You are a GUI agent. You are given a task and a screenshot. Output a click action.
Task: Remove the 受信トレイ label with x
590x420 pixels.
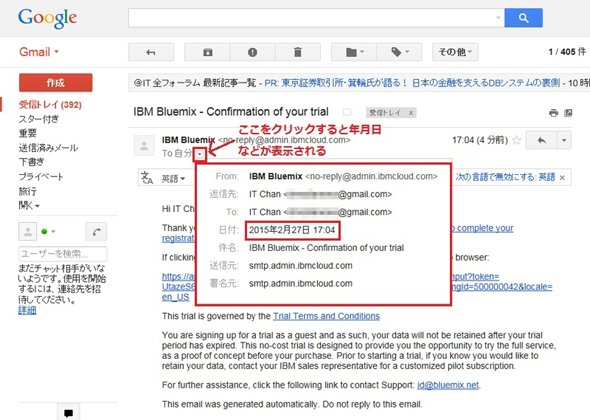point(411,113)
